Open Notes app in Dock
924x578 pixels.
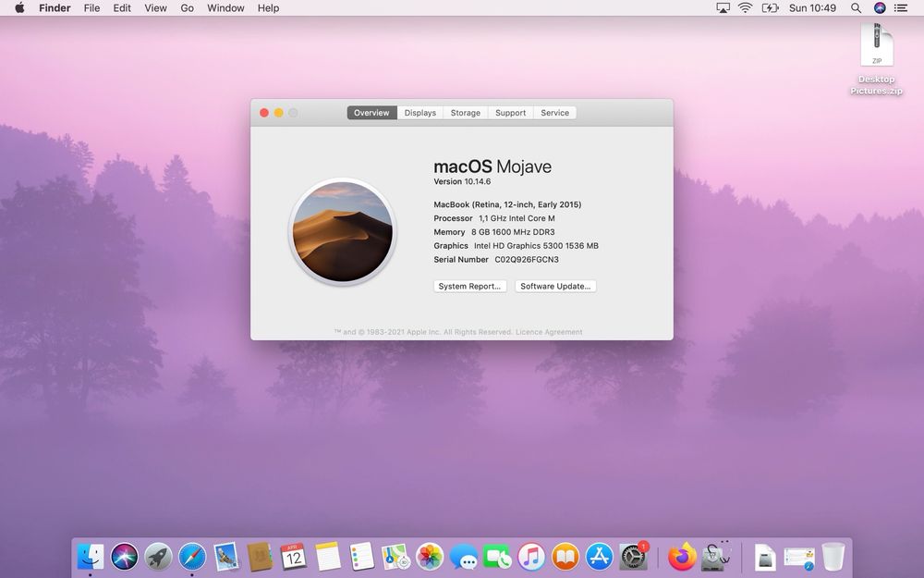pyautogui.click(x=328, y=557)
